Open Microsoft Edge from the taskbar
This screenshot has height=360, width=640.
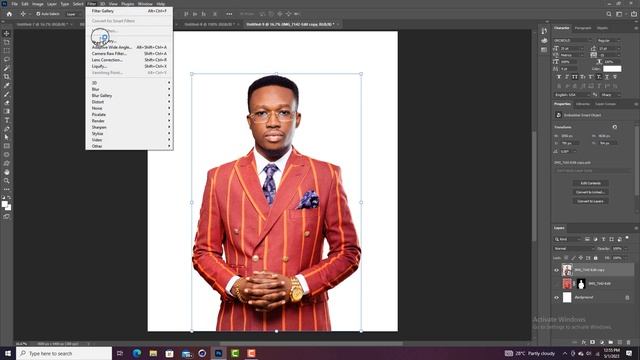137,353
